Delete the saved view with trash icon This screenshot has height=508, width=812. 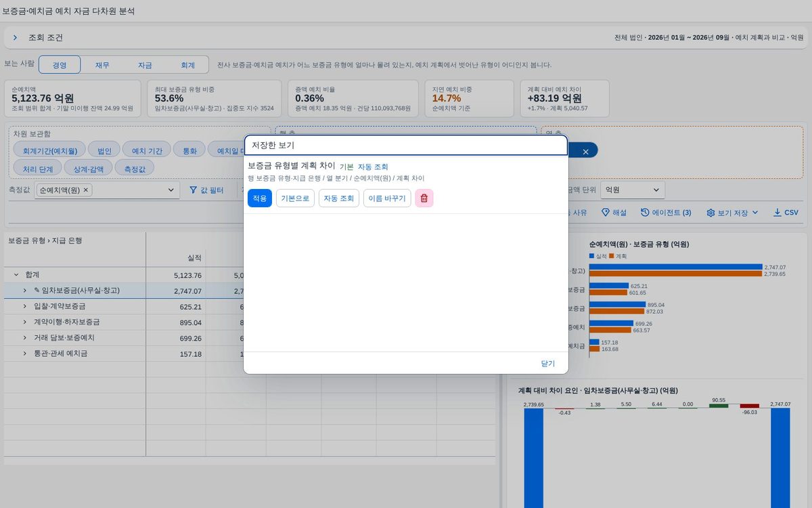(424, 198)
